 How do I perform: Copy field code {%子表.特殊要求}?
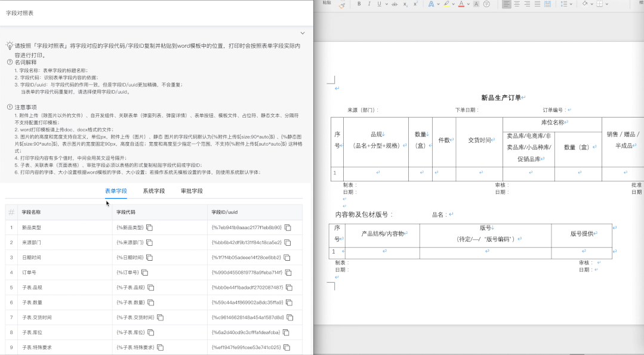tap(160, 347)
